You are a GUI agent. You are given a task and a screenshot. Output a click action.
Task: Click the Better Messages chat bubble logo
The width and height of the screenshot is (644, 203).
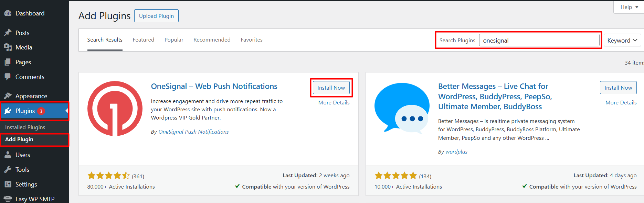[402, 108]
